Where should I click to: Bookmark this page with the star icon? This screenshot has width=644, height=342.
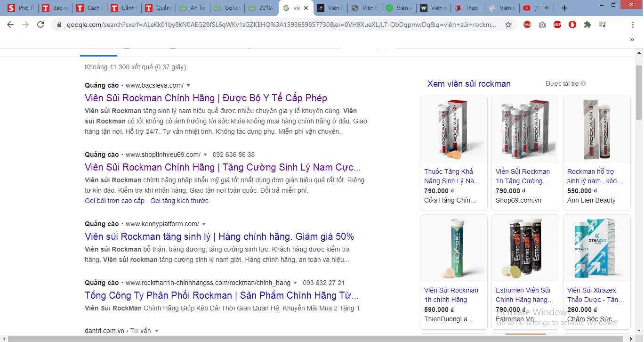click(x=508, y=24)
